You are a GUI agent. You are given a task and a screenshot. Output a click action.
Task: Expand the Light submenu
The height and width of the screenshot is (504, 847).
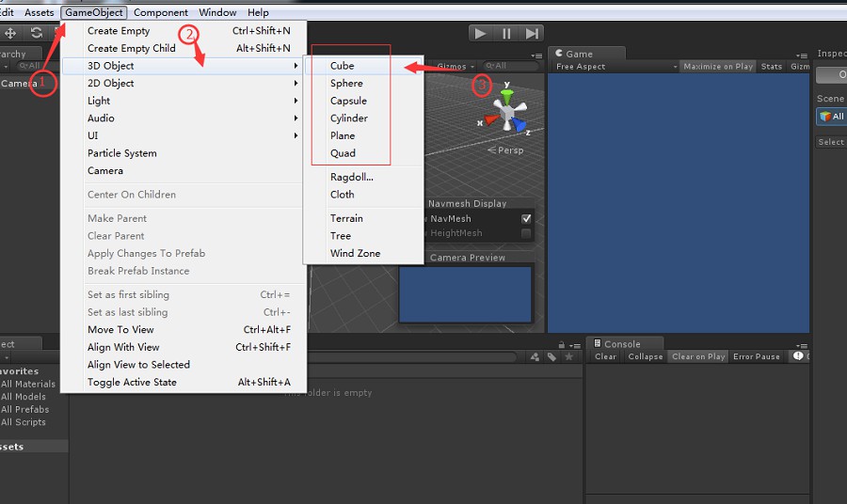[x=182, y=101]
